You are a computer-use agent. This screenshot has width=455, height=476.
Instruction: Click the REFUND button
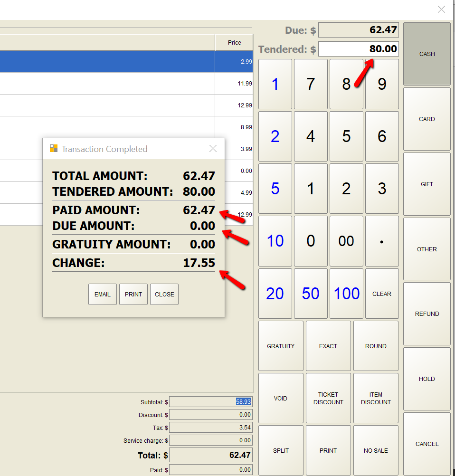point(427,314)
